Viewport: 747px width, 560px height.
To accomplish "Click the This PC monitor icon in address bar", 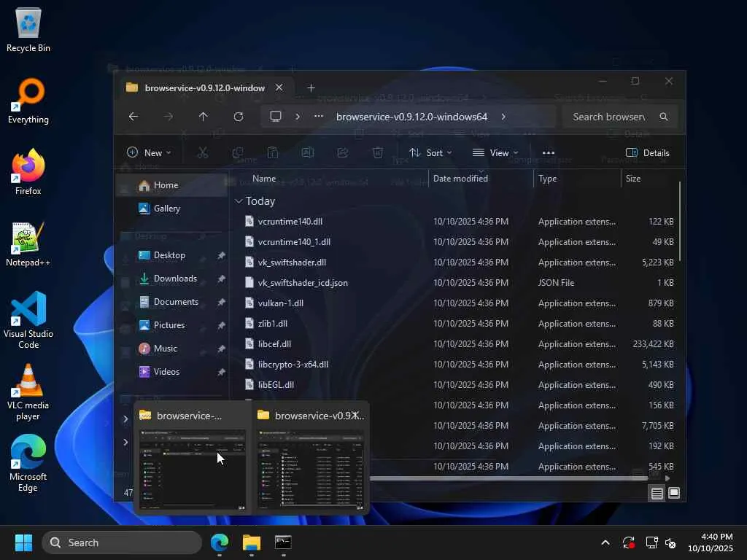I will pyautogui.click(x=276, y=117).
